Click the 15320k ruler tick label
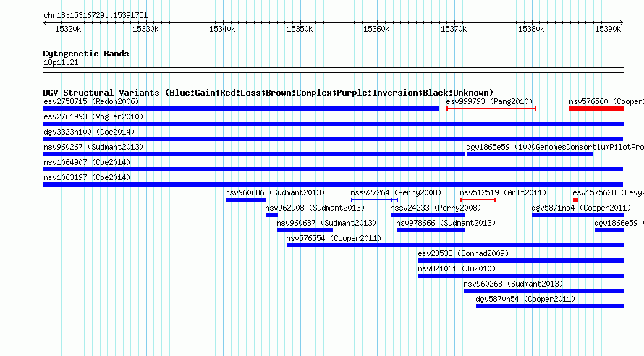 coord(68,29)
